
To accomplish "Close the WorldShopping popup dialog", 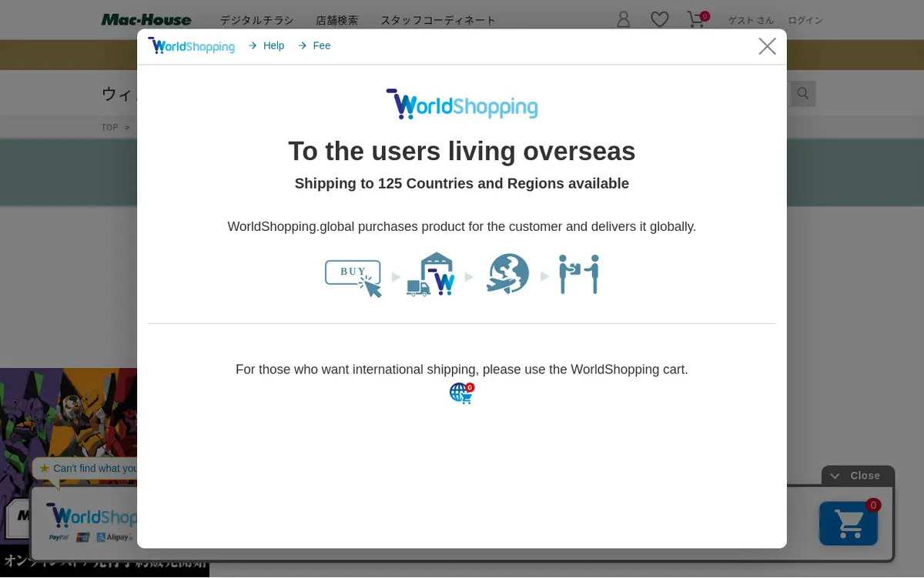I will click(767, 46).
